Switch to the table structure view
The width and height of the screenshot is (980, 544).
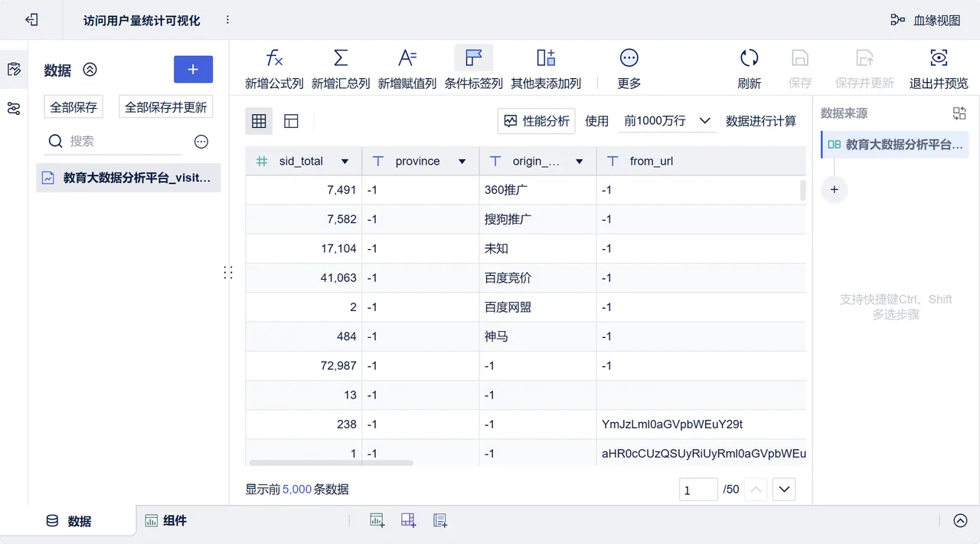coord(291,121)
